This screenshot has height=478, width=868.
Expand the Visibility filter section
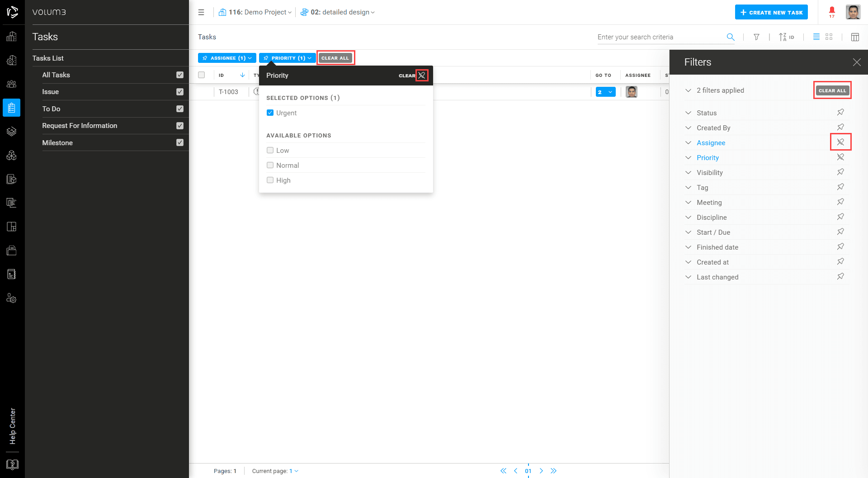(x=688, y=172)
